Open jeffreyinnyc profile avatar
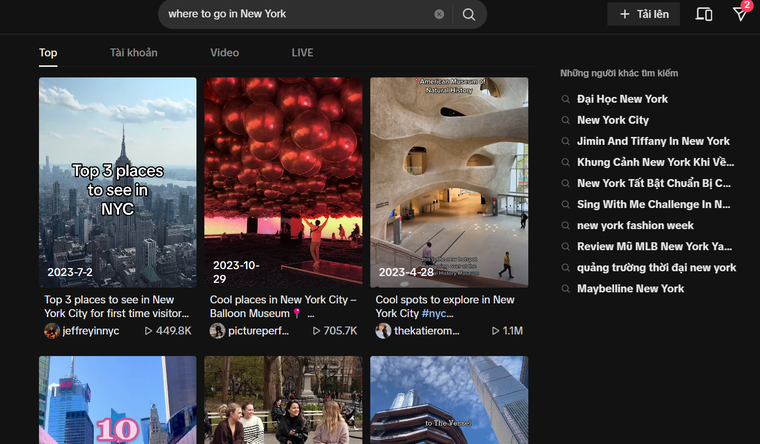The width and height of the screenshot is (760, 444). point(52,331)
